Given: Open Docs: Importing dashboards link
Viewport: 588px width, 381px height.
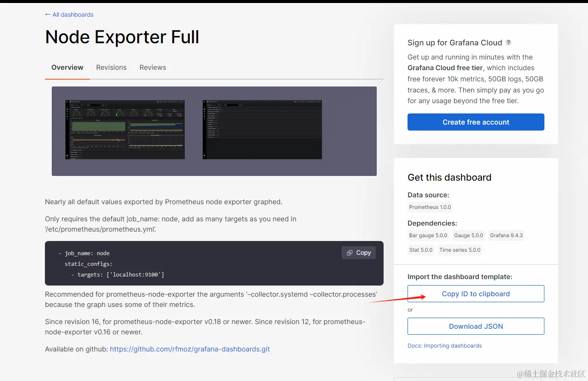Looking at the screenshot, I should click(445, 345).
